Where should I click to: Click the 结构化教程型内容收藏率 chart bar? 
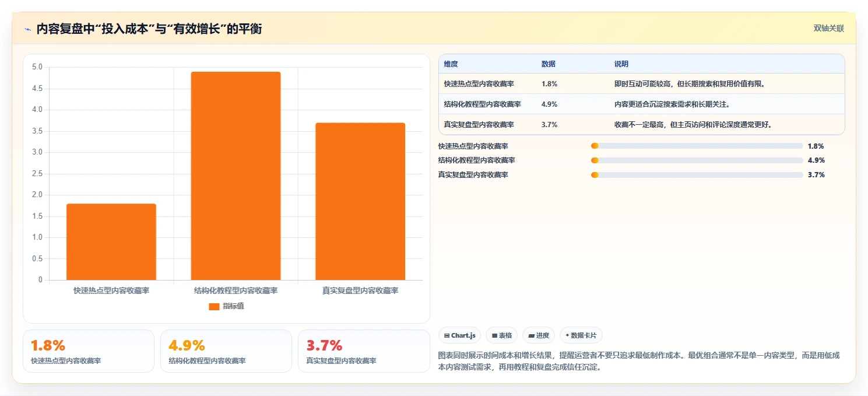tap(236, 176)
